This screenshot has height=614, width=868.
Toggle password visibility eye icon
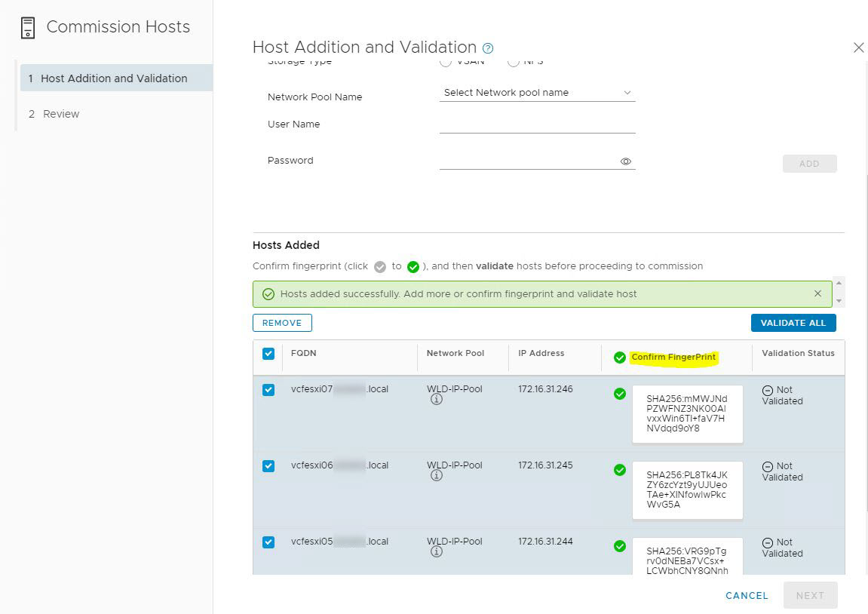click(625, 161)
